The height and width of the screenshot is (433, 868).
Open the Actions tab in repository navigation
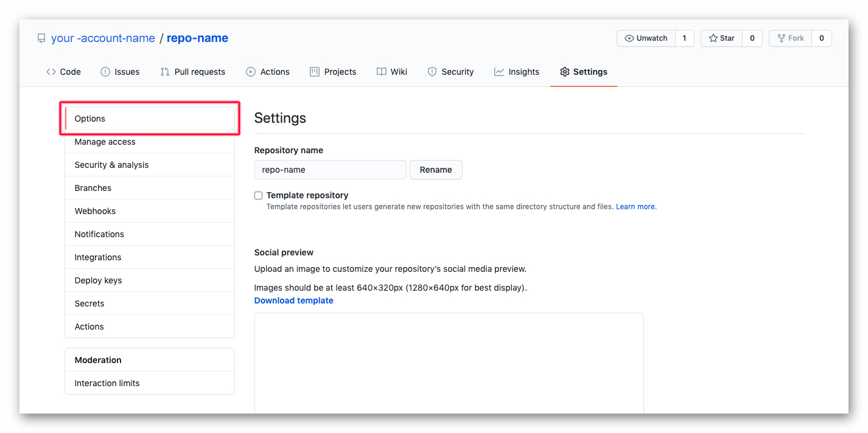click(268, 72)
